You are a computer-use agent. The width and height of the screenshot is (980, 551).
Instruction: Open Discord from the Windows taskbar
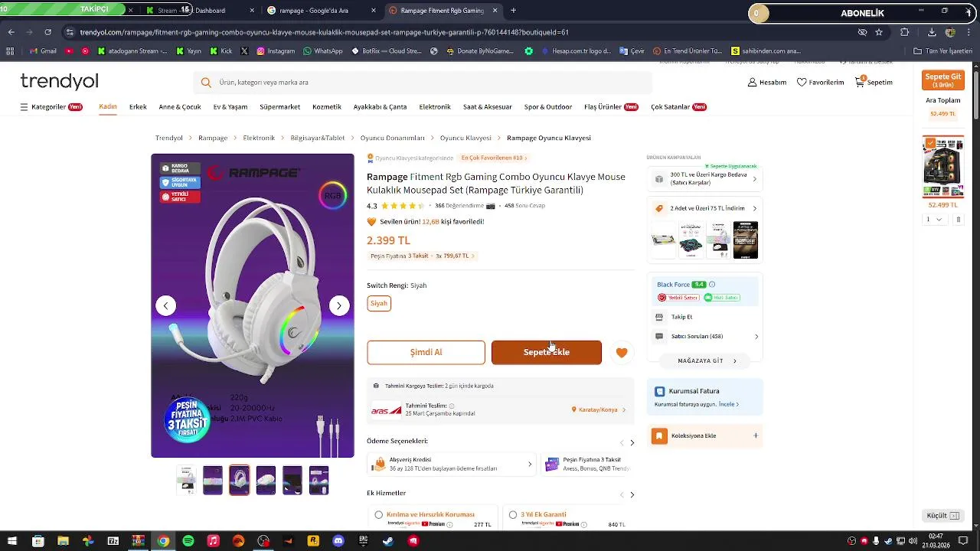click(x=338, y=541)
